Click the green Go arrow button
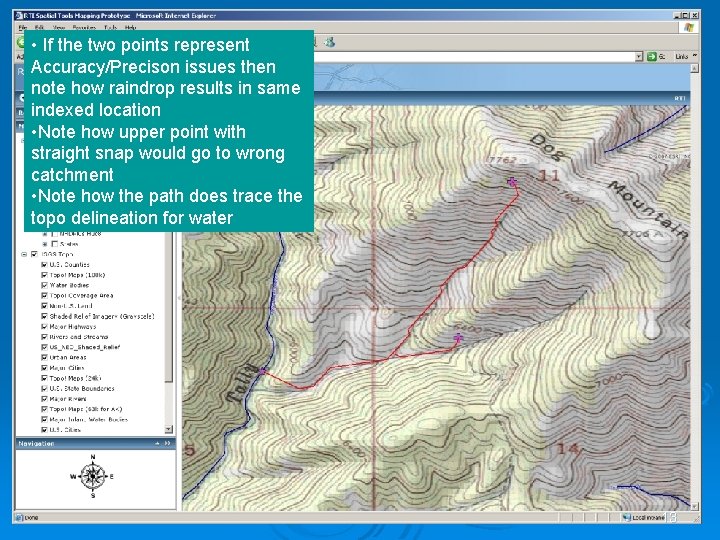720x540 pixels. coord(651,56)
